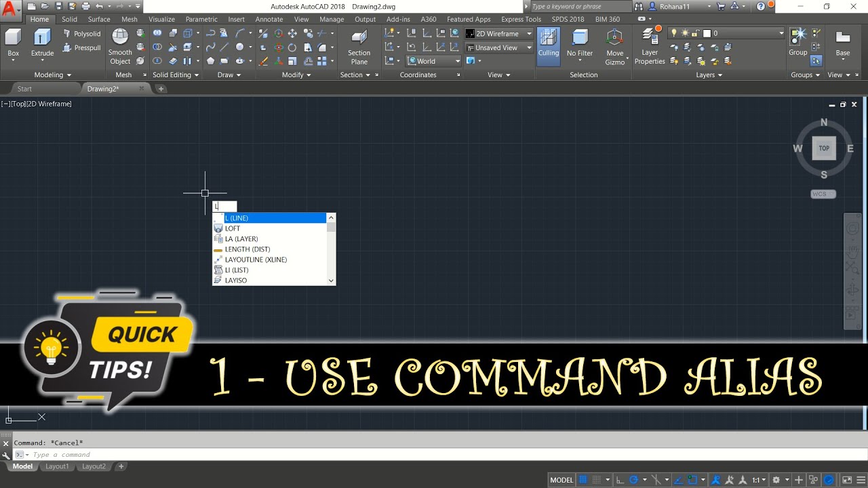Open the Unsaved View dropdown
The image size is (868, 488).
point(499,47)
